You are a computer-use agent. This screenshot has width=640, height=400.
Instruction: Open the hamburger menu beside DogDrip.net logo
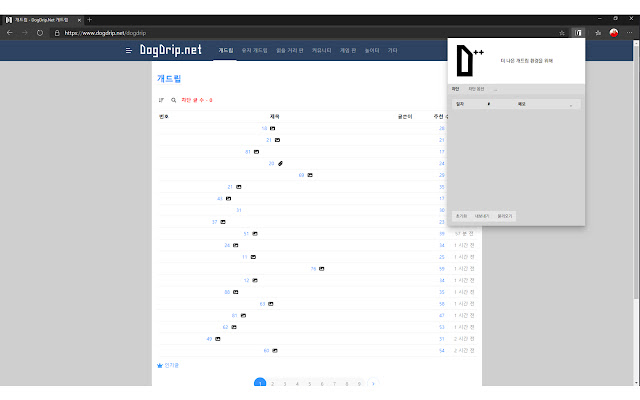coord(129,51)
